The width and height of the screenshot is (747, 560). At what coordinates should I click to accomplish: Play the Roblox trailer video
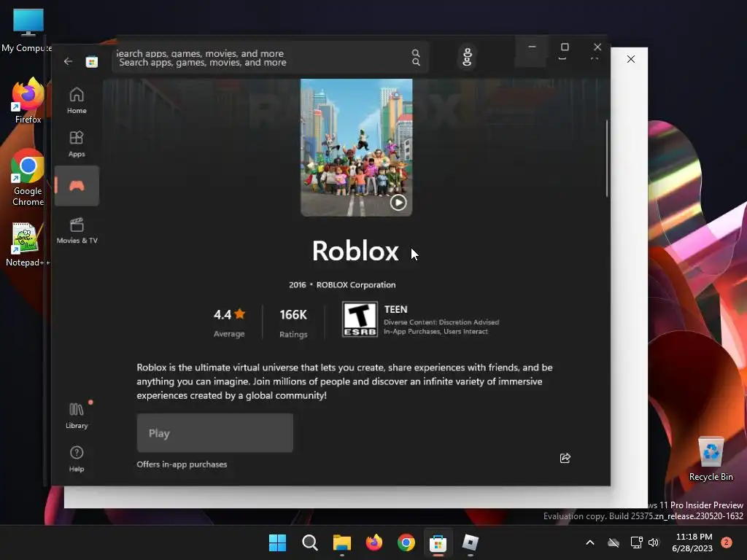(398, 203)
